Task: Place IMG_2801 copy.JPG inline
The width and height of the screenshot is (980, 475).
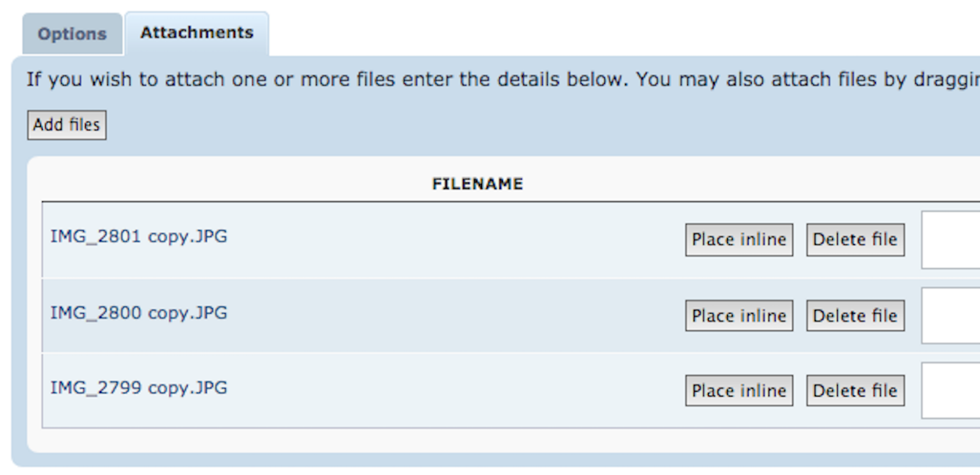Action: (x=739, y=240)
